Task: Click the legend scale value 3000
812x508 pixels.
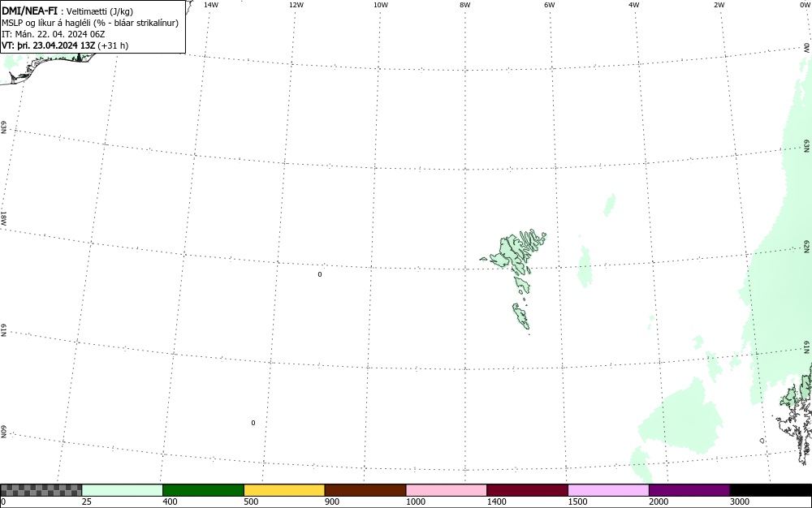Action: (x=740, y=502)
